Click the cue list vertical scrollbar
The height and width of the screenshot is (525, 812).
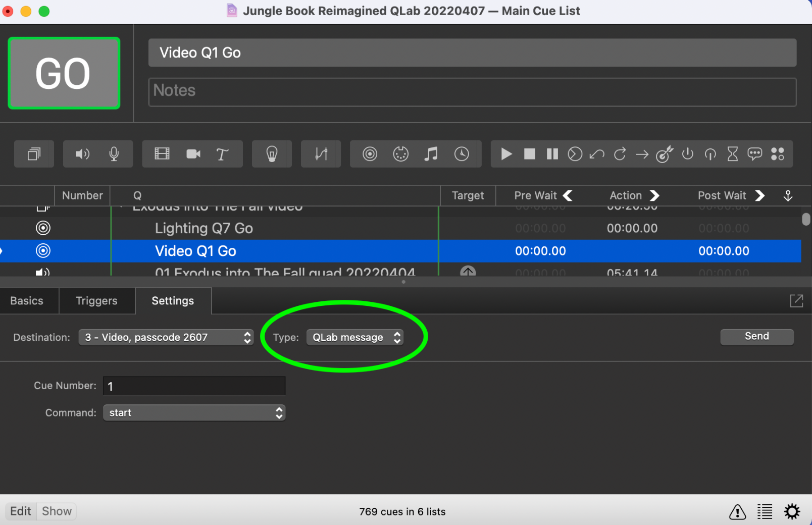point(806,219)
